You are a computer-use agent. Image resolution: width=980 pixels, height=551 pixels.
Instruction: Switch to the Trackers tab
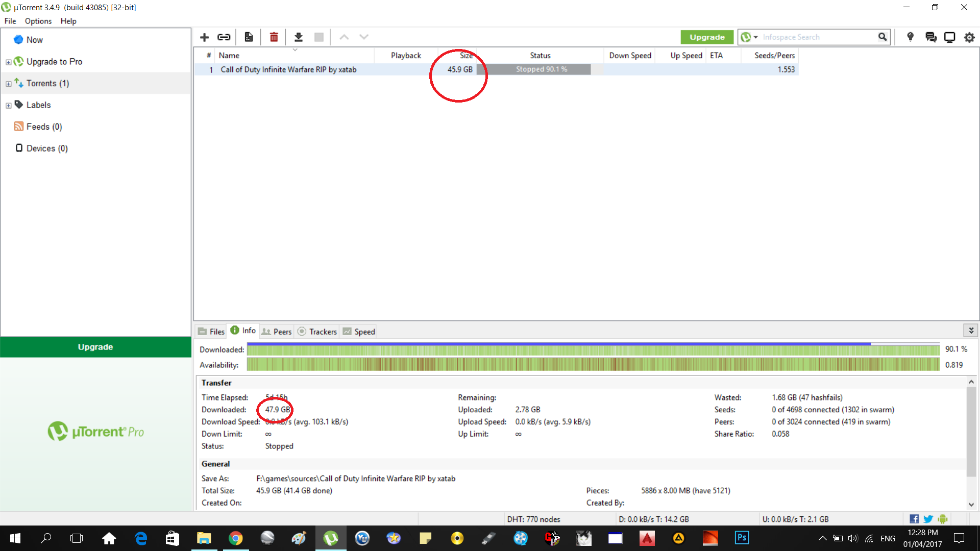tap(317, 332)
